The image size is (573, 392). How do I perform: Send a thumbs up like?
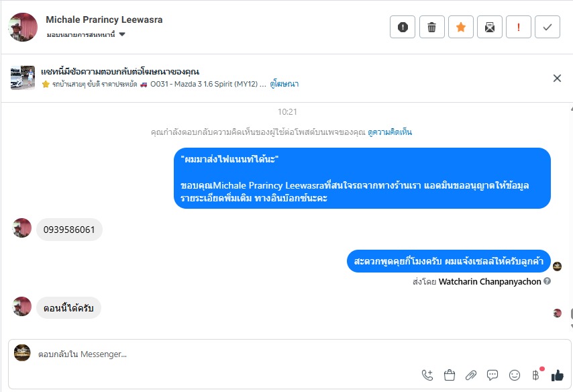point(558,375)
